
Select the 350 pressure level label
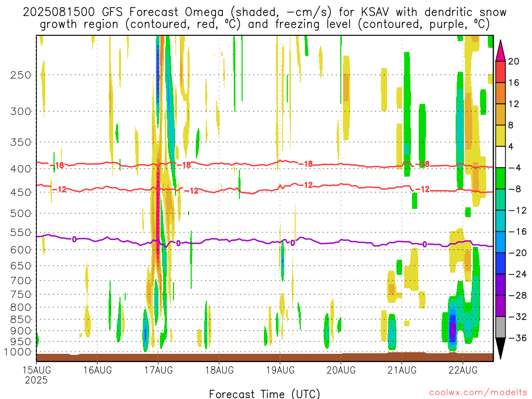(21, 142)
